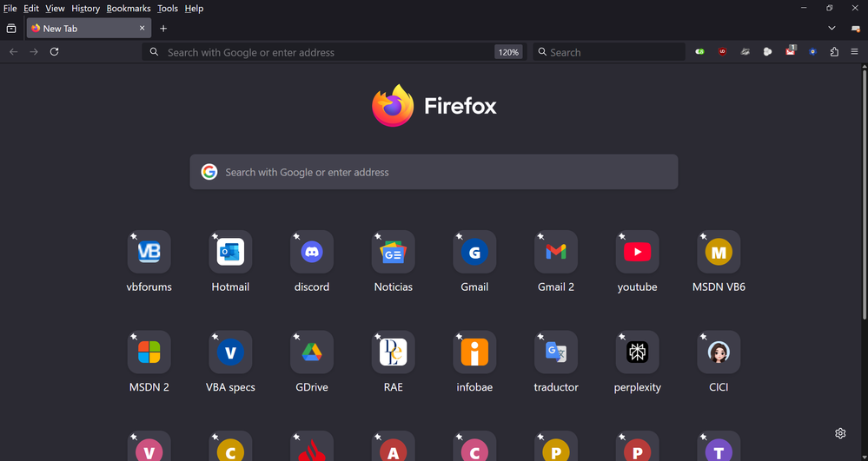Screen dimensions: 868x461
Task: Open the infobae shortcut tile
Action: [x=474, y=352]
